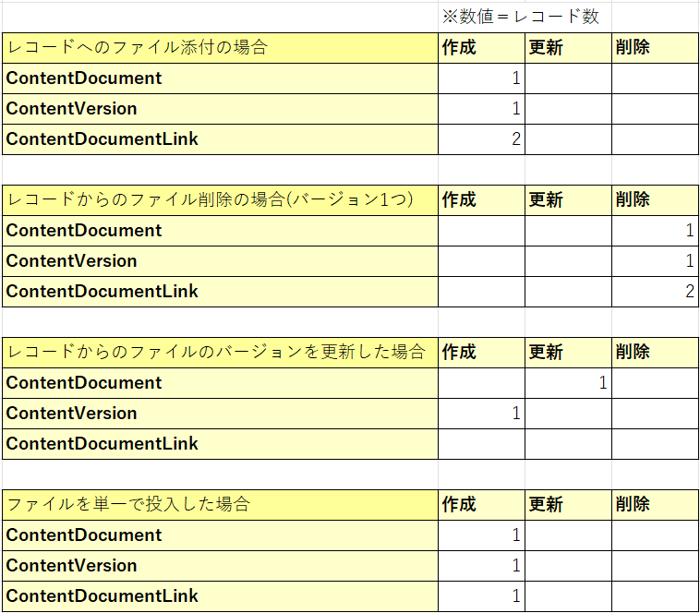Click the ※数値＝レコード数 note cell
The width and height of the screenshot is (700, 613).
(x=521, y=17)
